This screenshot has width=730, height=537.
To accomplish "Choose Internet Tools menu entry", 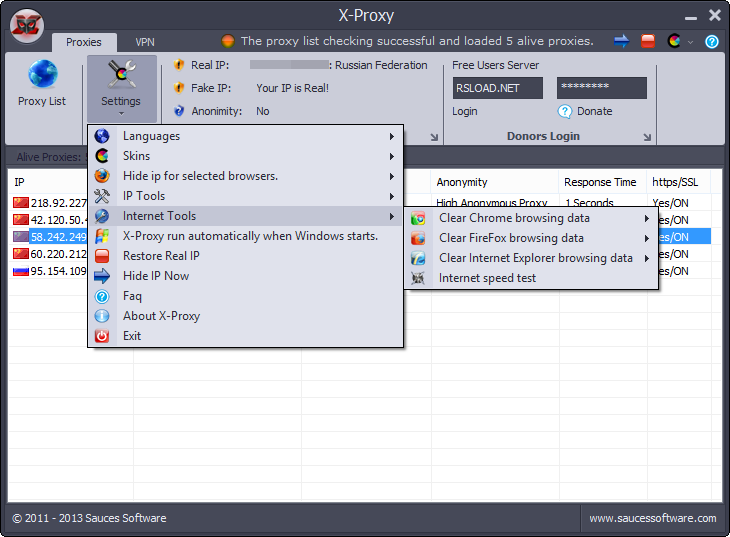I will click(245, 216).
